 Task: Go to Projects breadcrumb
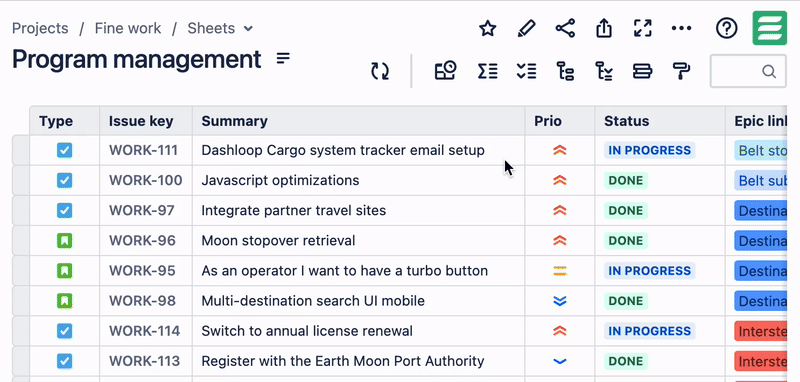pyautogui.click(x=40, y=29)
